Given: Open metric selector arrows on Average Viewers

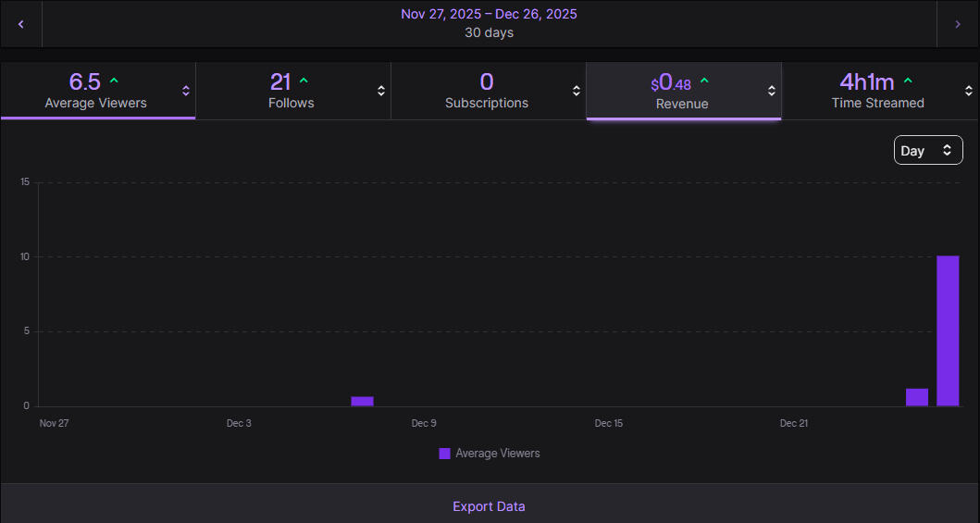Looking at the screenshot, I should coord(186,91).
